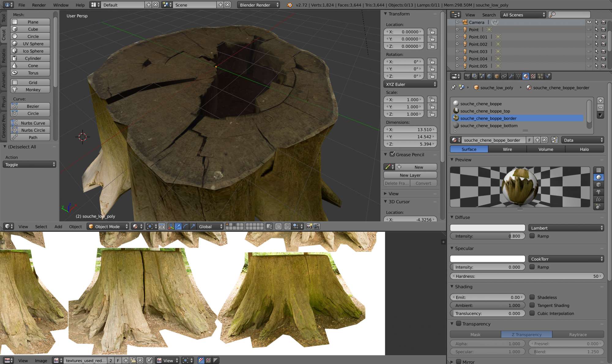
Task: Enable the Shadeless checkbox
Action: click(x=532, y=297)
